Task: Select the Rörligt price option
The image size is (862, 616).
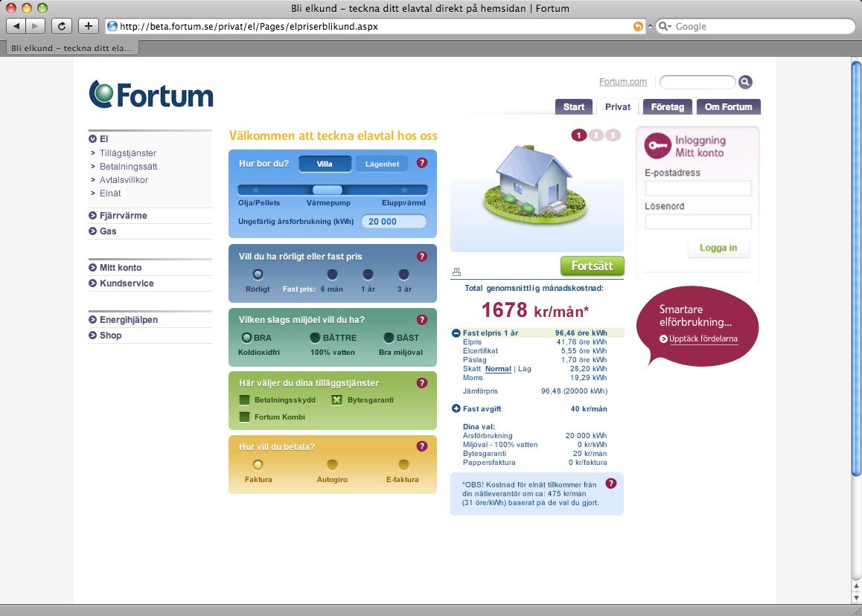Action: [x=258, y=275]
